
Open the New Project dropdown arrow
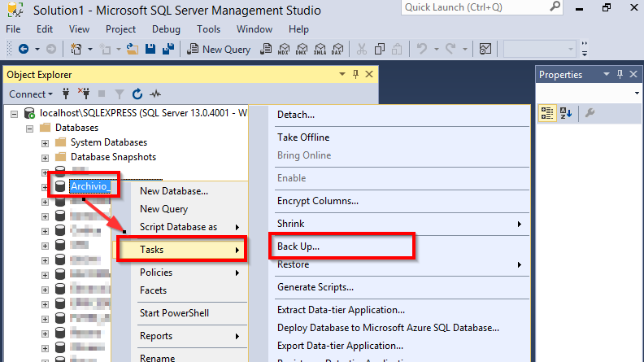coord(90,50)
